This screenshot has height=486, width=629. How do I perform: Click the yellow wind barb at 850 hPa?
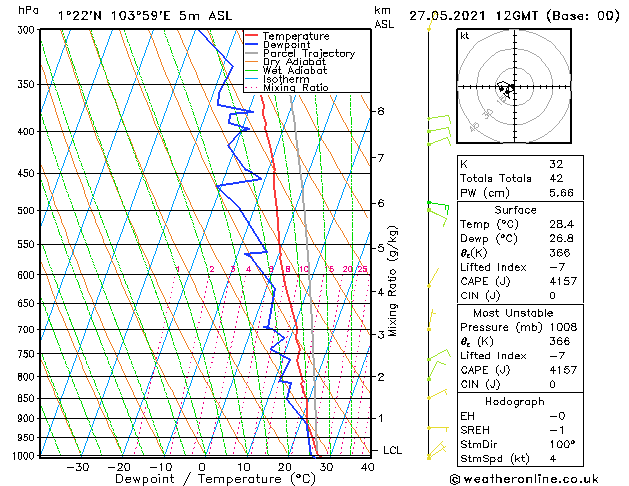pyautogui.click(x=437, y=393)
